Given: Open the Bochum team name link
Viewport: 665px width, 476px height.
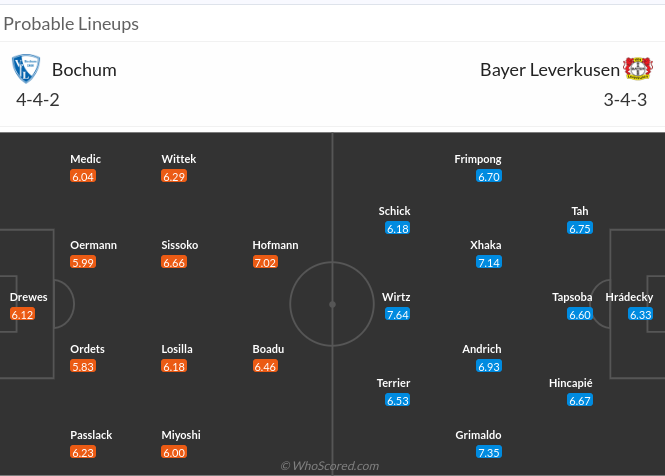Looking at the screenshot, I should point(84,70).
